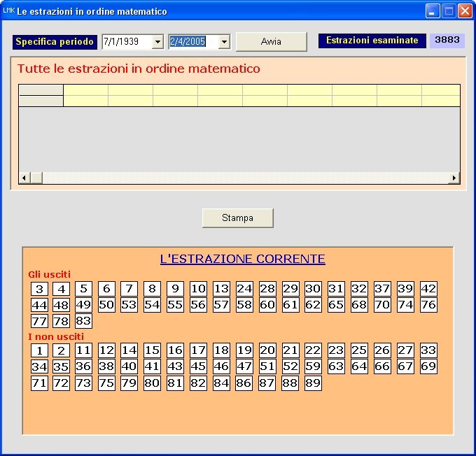Select drawn number 57
The height and width of the screenshot is (456, 476).
(221, 305)
